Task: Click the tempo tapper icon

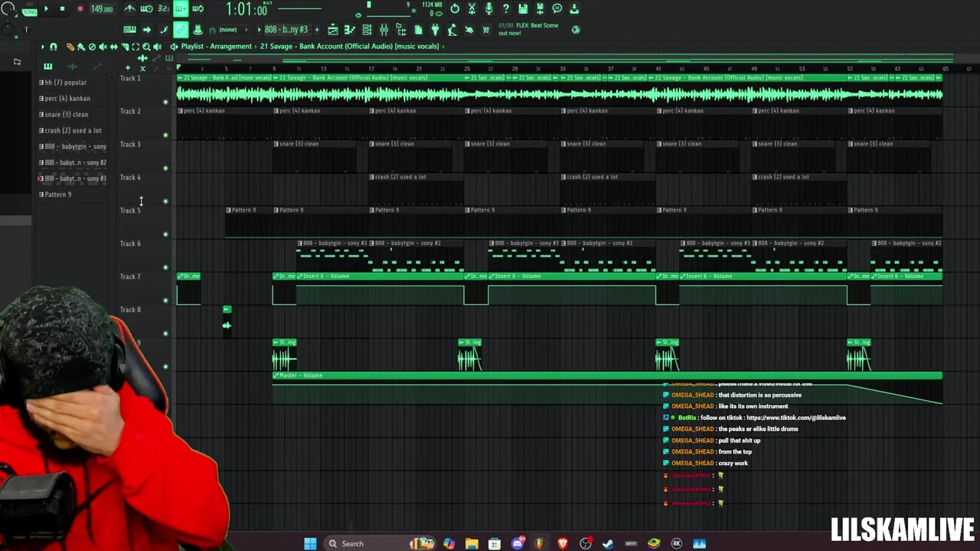Action: 452,30
